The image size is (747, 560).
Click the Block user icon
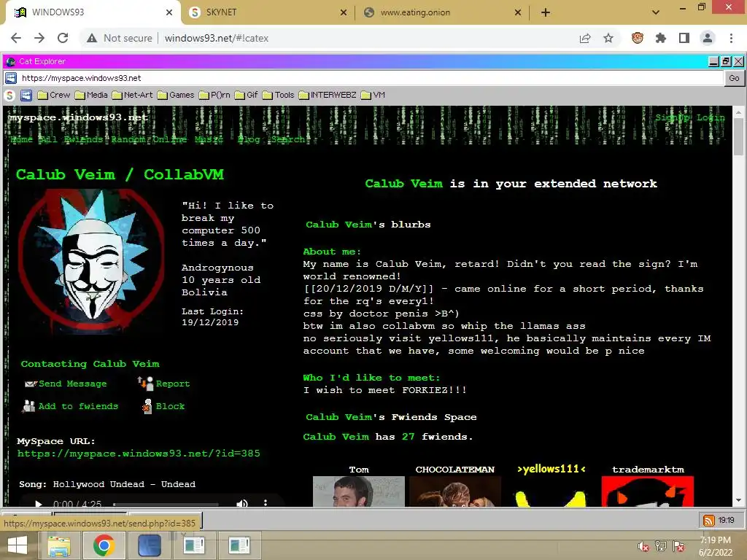coord(147,406)
